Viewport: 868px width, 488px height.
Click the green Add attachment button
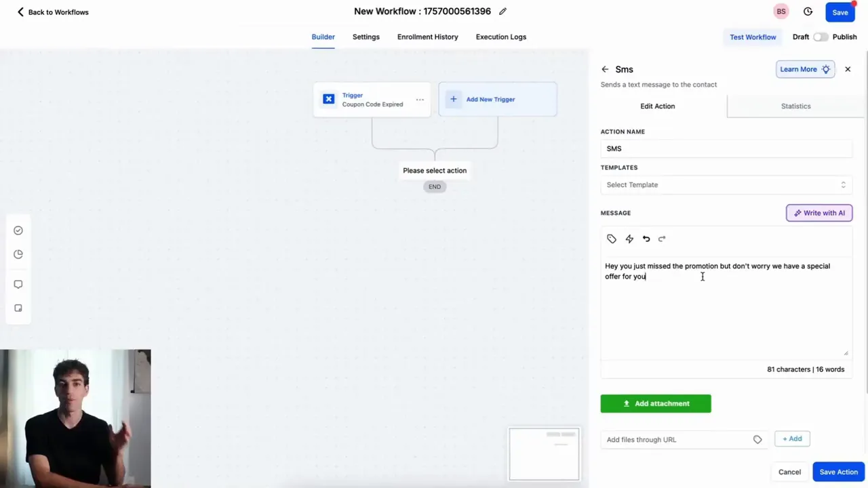(x=655, y=403)
